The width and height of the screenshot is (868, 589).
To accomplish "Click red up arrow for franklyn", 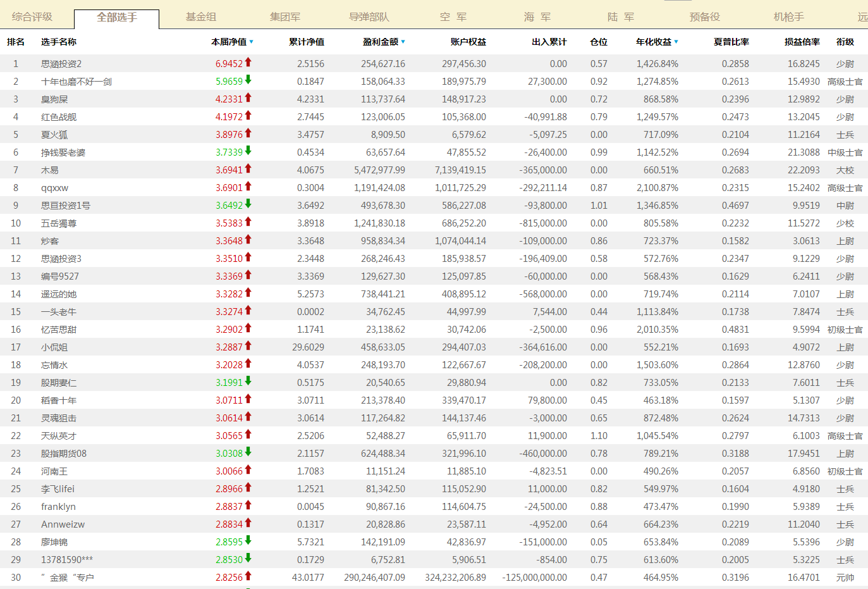I will (248, 505).
